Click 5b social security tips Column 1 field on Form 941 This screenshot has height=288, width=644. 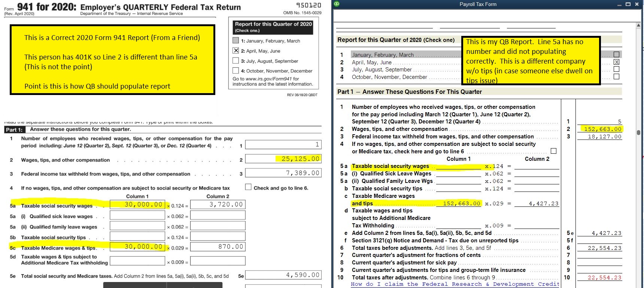137,236
